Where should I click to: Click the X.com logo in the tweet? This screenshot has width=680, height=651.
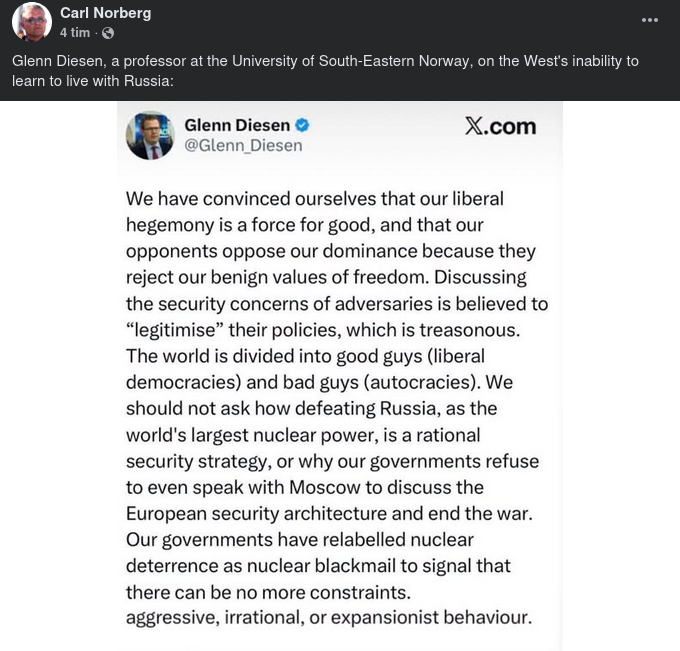click(500, 126)
